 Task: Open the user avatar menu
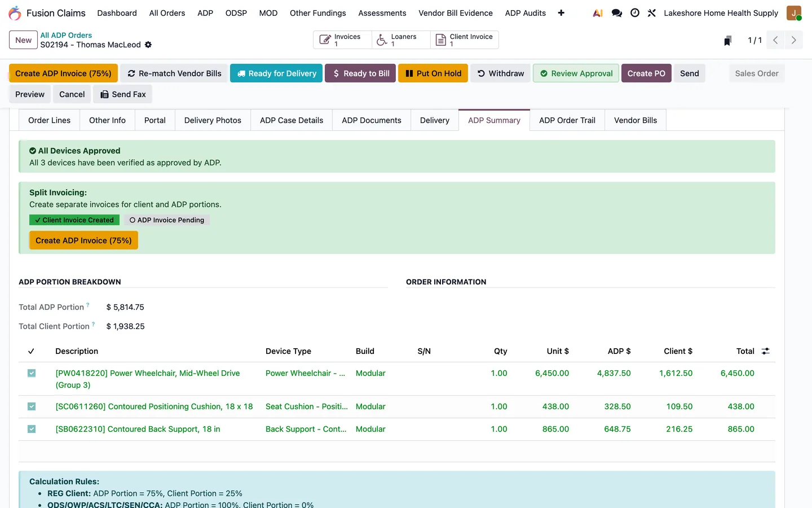(794, 13)
